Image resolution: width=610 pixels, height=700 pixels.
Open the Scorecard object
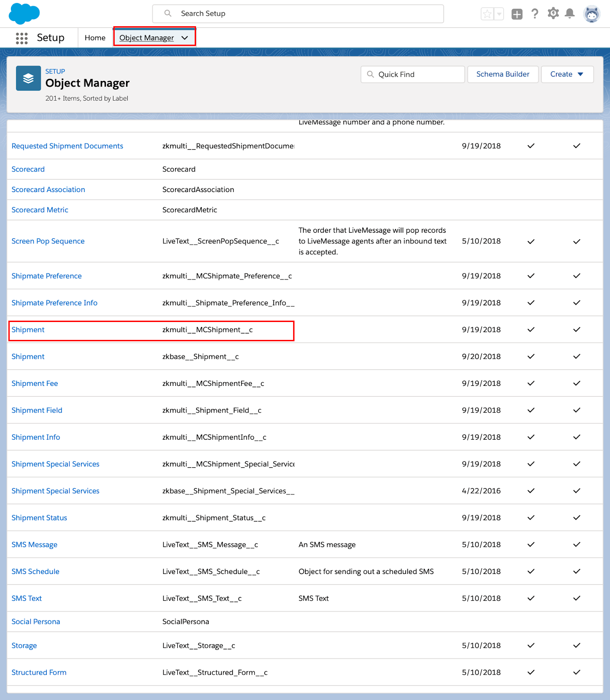tap(28, 169)
